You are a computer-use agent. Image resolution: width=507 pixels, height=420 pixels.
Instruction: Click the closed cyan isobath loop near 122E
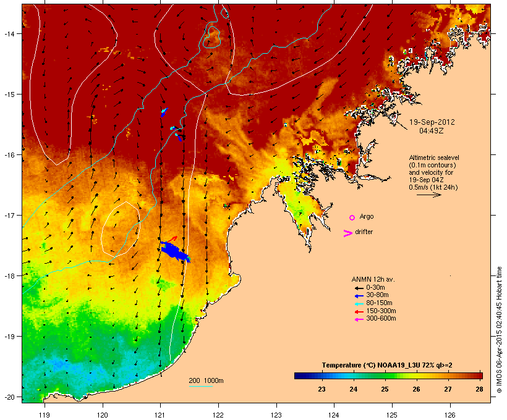tap(212, 37)
